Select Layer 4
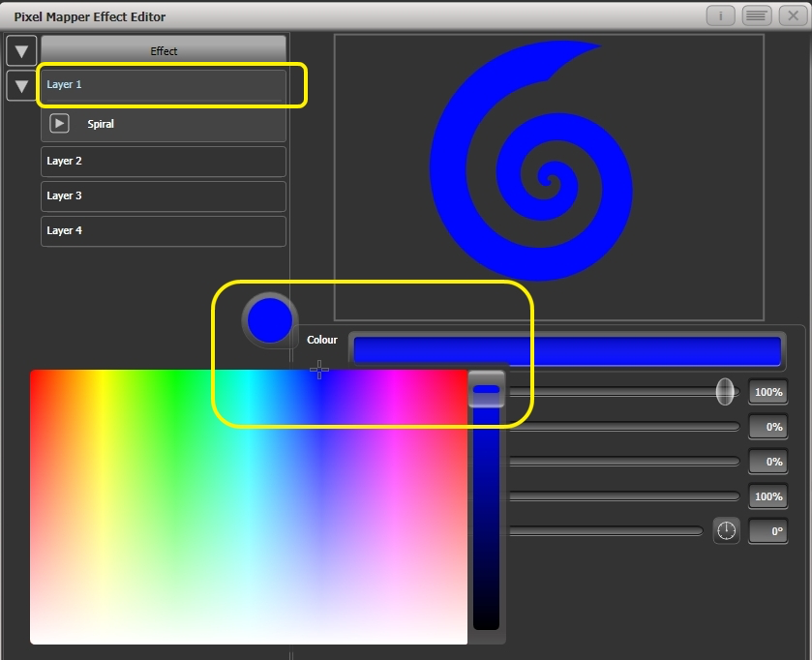The width and height of the screenshot is (812, 660). click(163, 231)
